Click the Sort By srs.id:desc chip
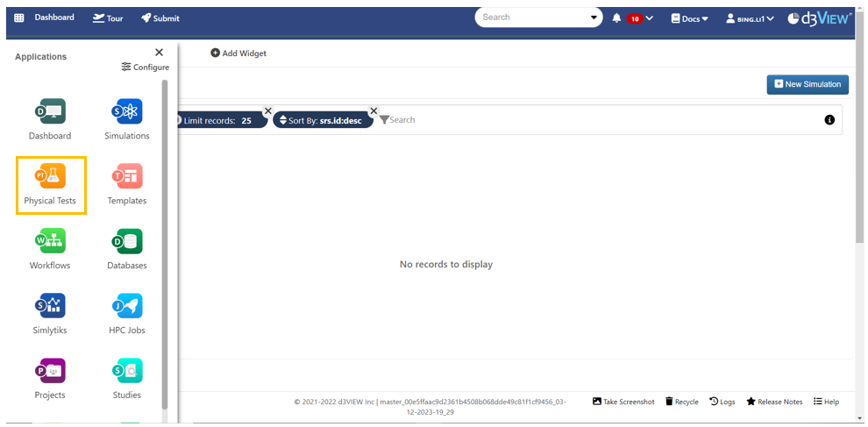Viewport: 868px width, 427px height. click(323, 120)
